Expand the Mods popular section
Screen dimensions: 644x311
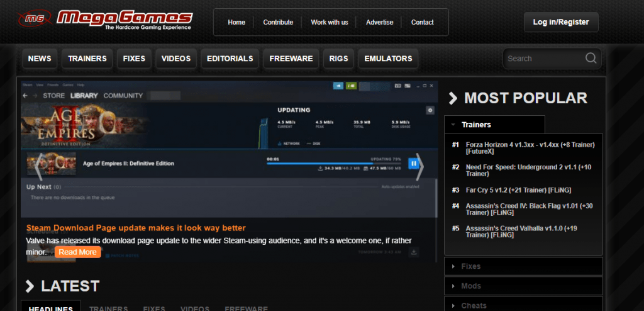click(x=523, y=286)
